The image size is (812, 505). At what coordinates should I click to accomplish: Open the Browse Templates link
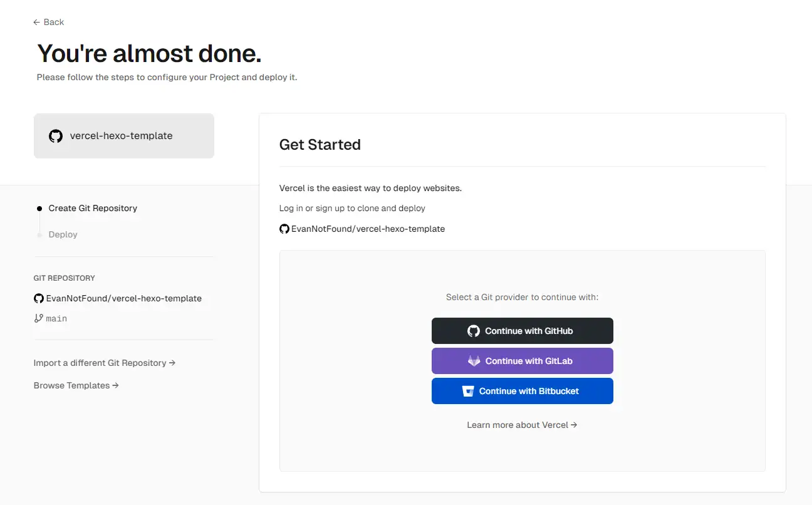coord(76,385)
